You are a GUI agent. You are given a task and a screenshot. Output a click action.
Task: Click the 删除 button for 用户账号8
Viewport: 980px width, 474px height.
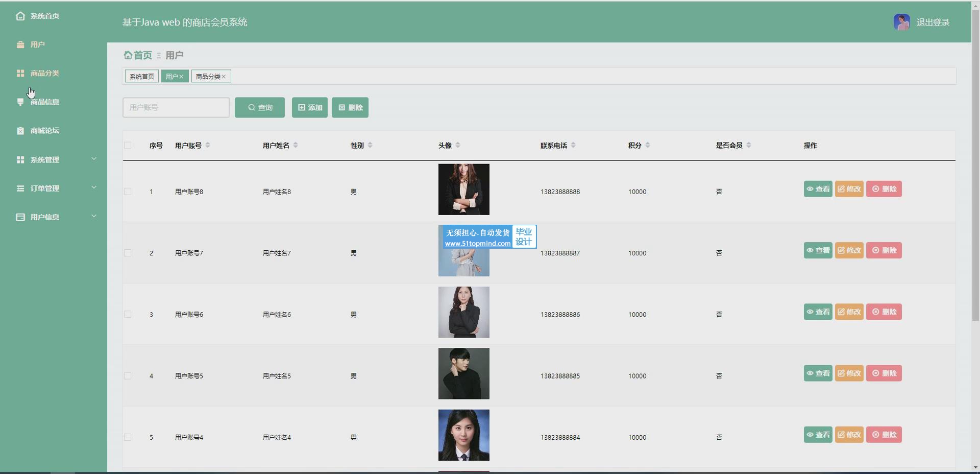pos(884,189)
